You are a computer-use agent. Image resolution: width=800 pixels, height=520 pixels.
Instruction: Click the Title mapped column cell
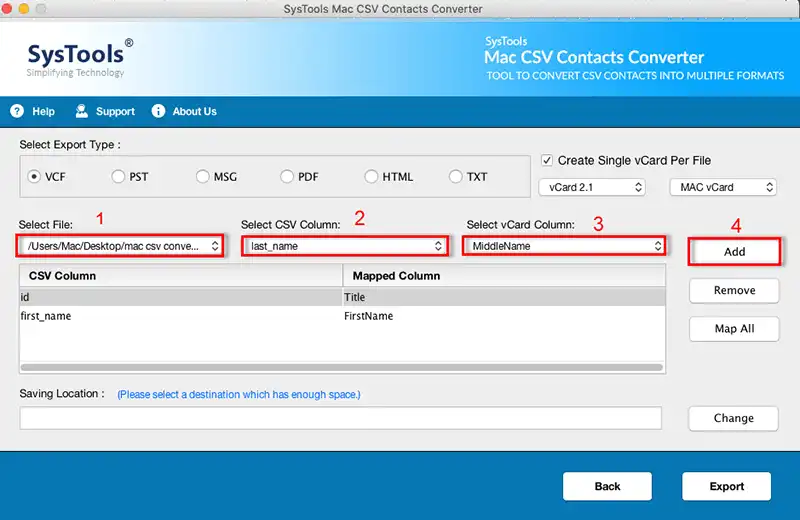(x=504, y=297)
